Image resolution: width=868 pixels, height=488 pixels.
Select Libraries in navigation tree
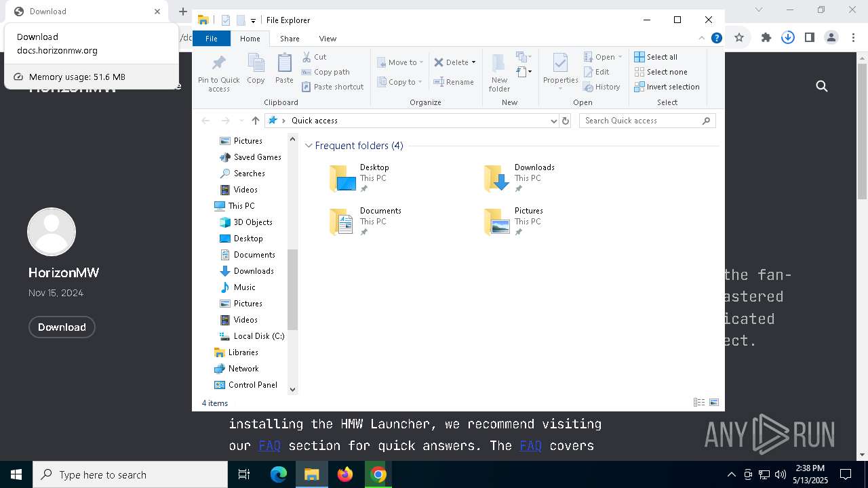[236, 352]
